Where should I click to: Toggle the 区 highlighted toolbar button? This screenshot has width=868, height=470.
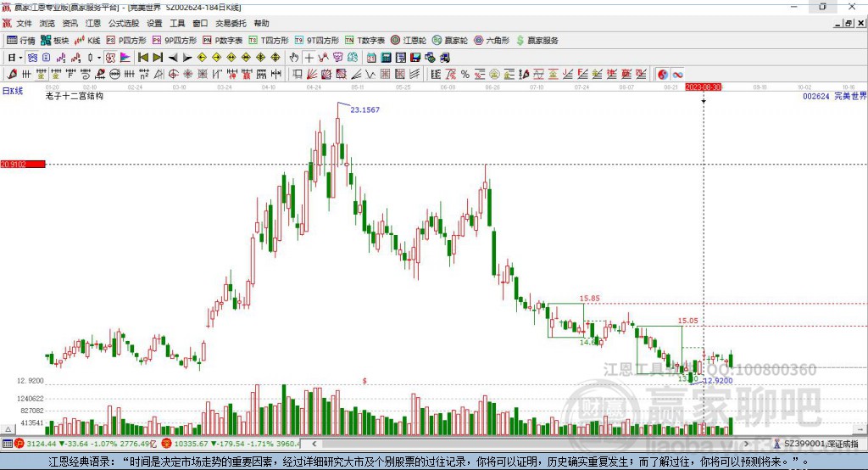[110, 58]
